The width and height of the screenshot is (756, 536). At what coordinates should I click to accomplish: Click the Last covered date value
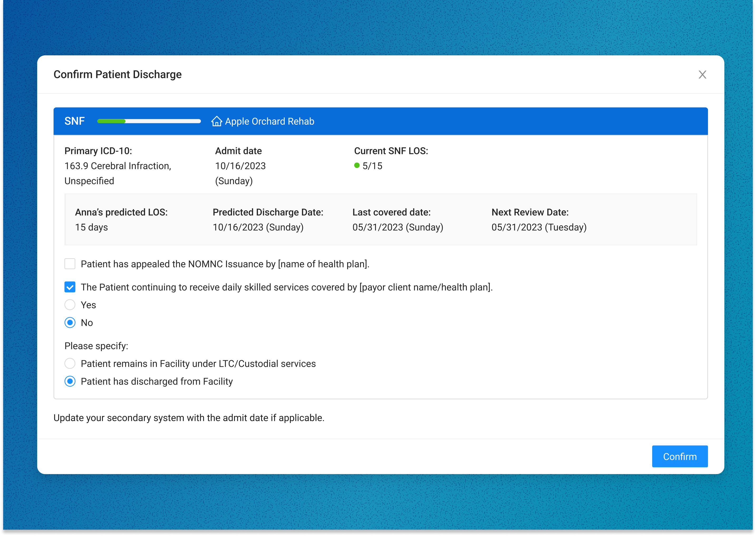pyautogui.click(x=398, y=227)
